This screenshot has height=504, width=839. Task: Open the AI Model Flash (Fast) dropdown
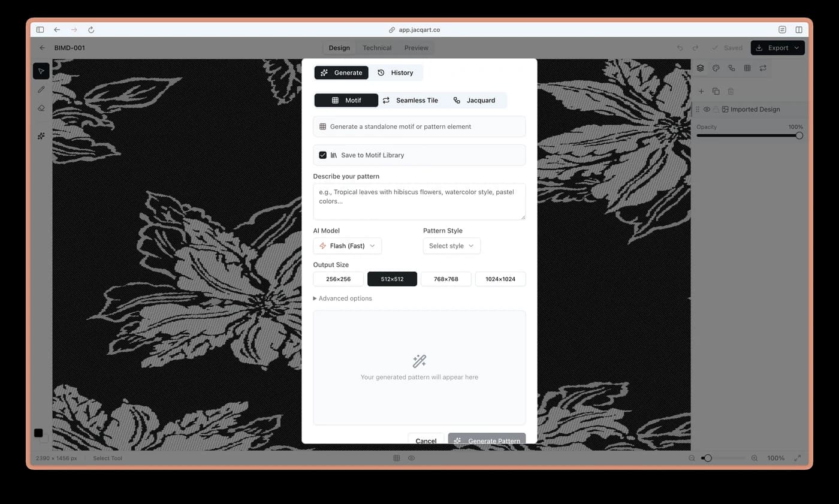point(347,246)
